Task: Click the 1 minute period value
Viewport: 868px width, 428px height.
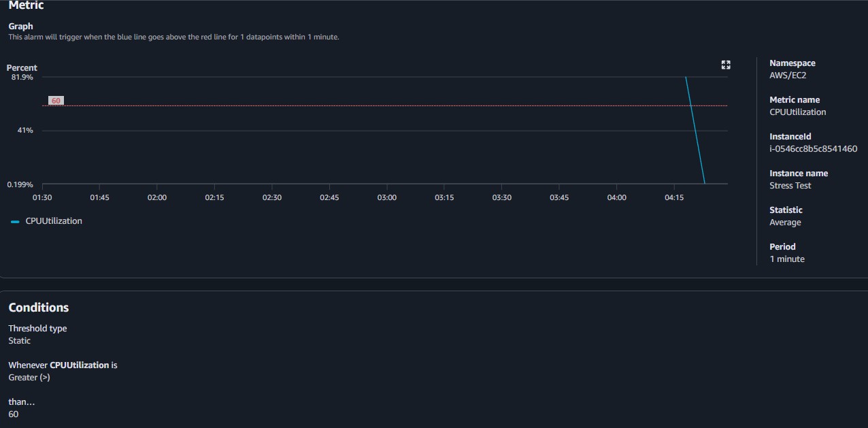Action: coord(786,259)
